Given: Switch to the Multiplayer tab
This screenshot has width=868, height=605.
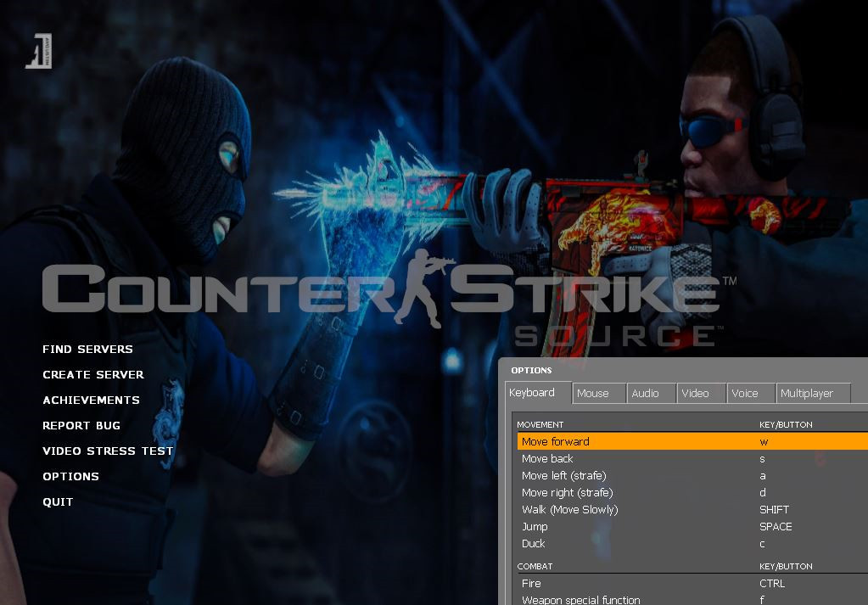Looking at the screenshot, I should tap(810, 393).
